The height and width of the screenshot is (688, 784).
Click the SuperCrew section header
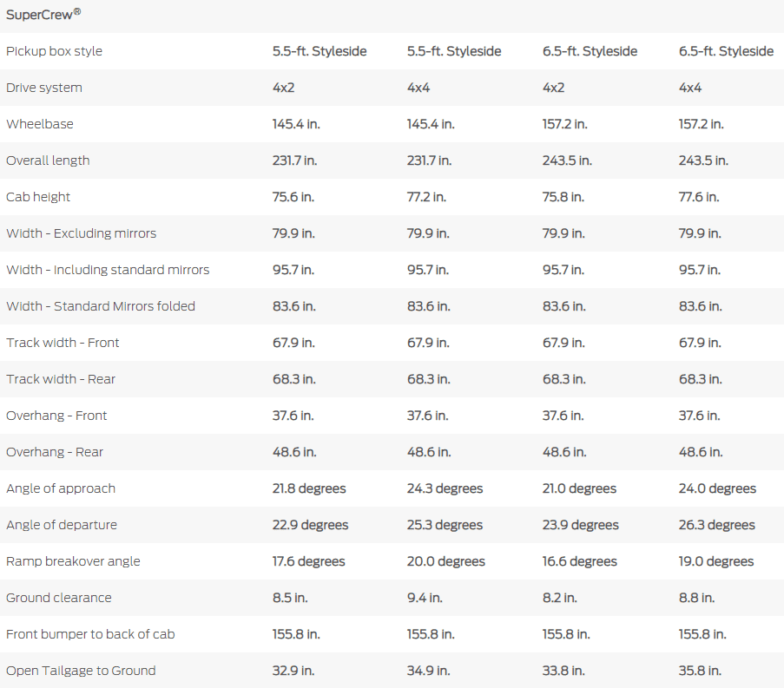(43, 15)
